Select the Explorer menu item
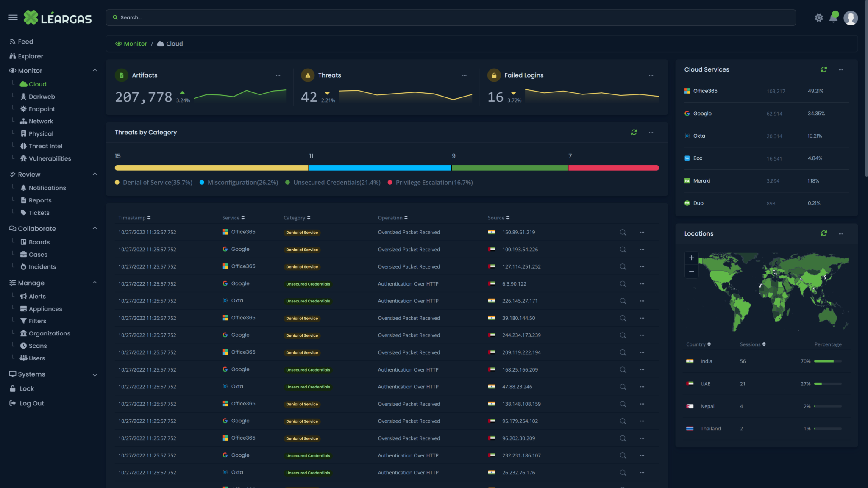The image size is (868, 488). (31, 57)
